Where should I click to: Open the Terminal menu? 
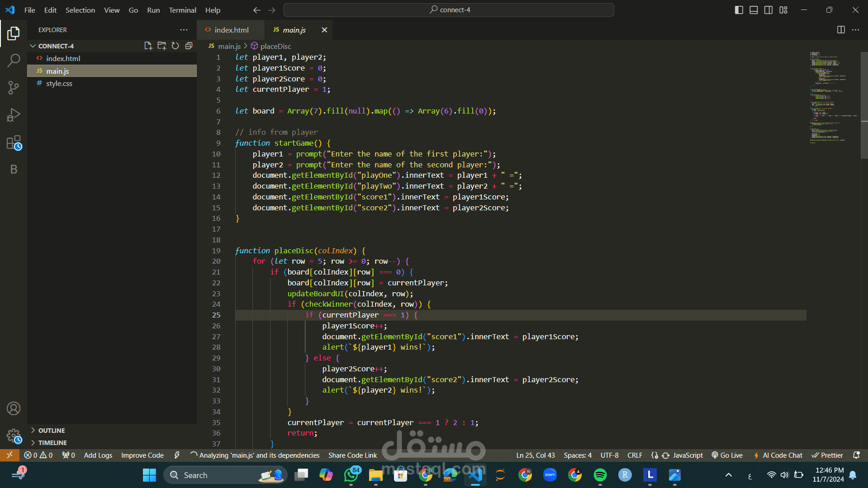coord(182,10)
